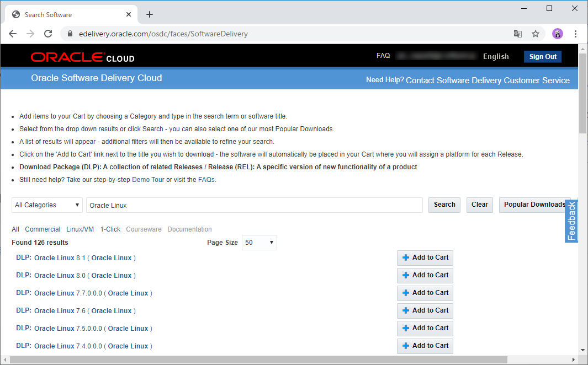
Task: Click the lock icon in address bar
Action: tap(70, 34)
